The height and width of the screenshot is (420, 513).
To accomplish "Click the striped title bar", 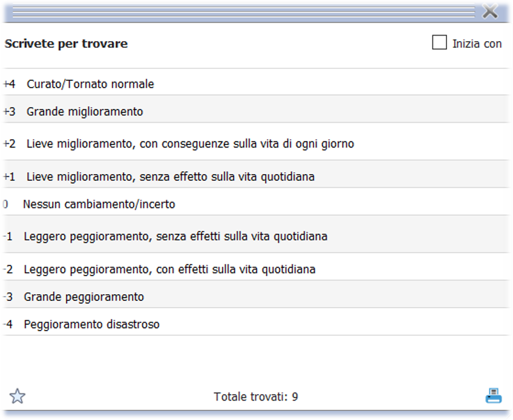I will [242, 10].
